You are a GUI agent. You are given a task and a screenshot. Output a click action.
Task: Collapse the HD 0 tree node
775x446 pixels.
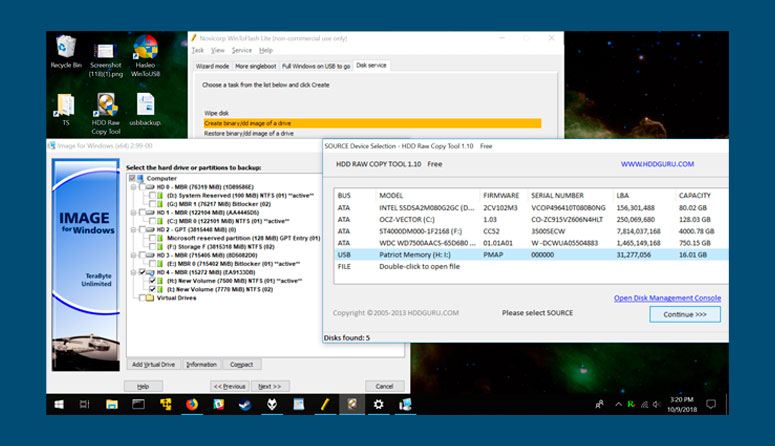133,187
